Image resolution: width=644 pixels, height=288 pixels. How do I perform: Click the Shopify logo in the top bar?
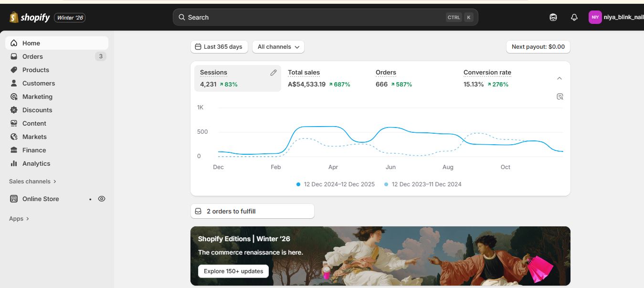point(29,18)
